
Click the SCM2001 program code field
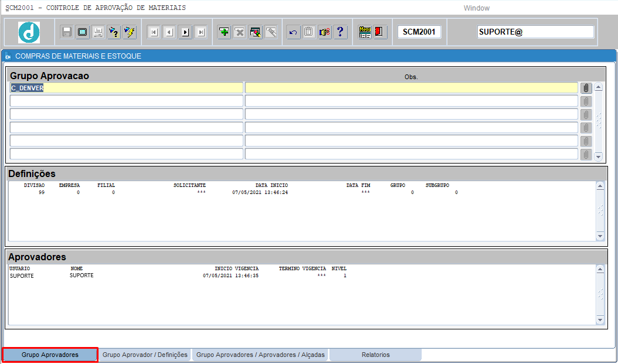pyautogui.click(x=419, y=32)
